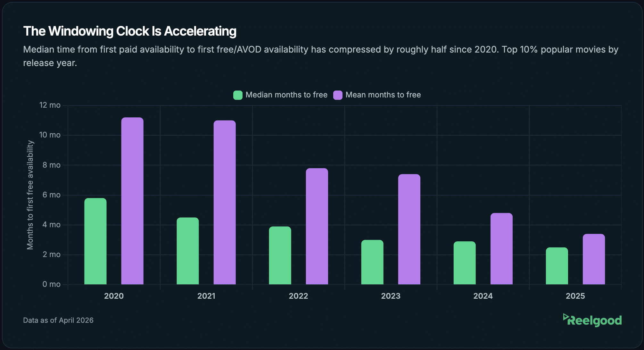The height and width of the screenshot is (350, 644).
Task: Select the 2022 mean purple bar
Action: [317, 226]
